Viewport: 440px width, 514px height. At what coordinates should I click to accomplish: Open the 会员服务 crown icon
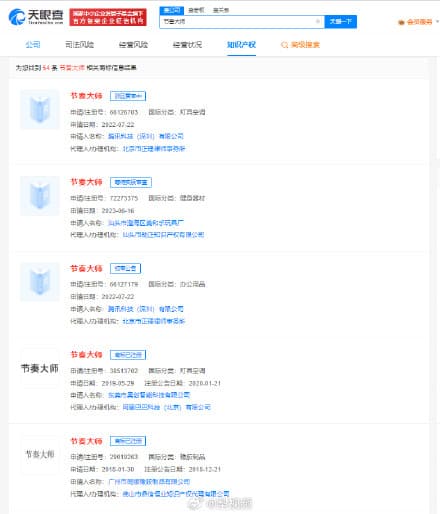(x=401, y=22)
